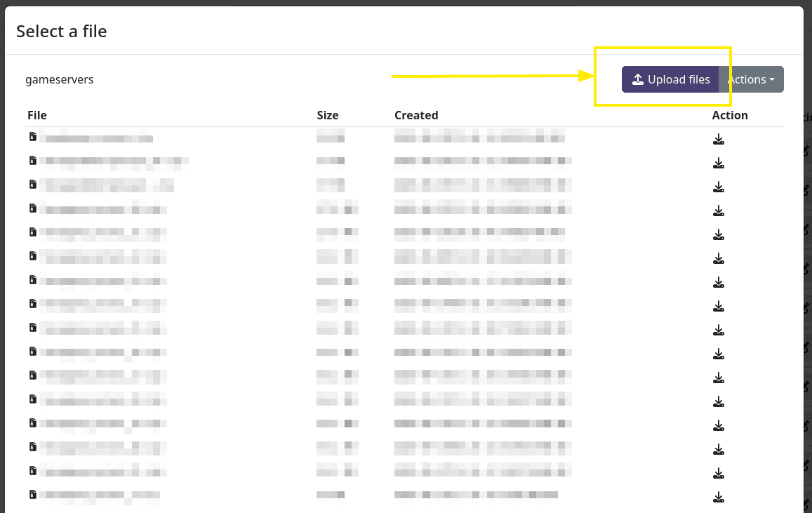The width and height of the screenshot is (812, 513).
Task: Sort files by the File column header
Action: tap(37, 115)
